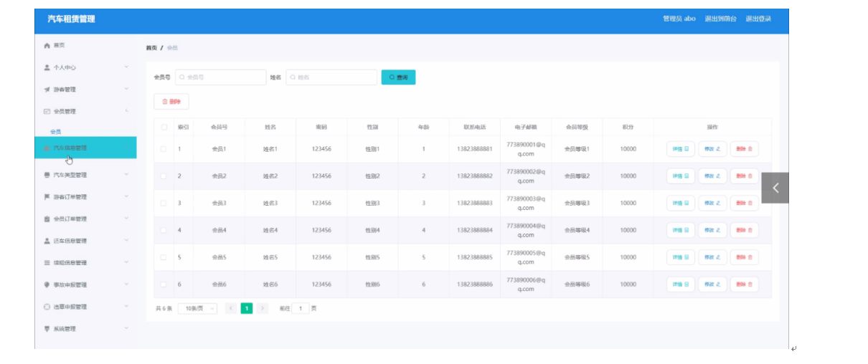Click the flag icon for 游客订单管理

[x=47, y=196]
